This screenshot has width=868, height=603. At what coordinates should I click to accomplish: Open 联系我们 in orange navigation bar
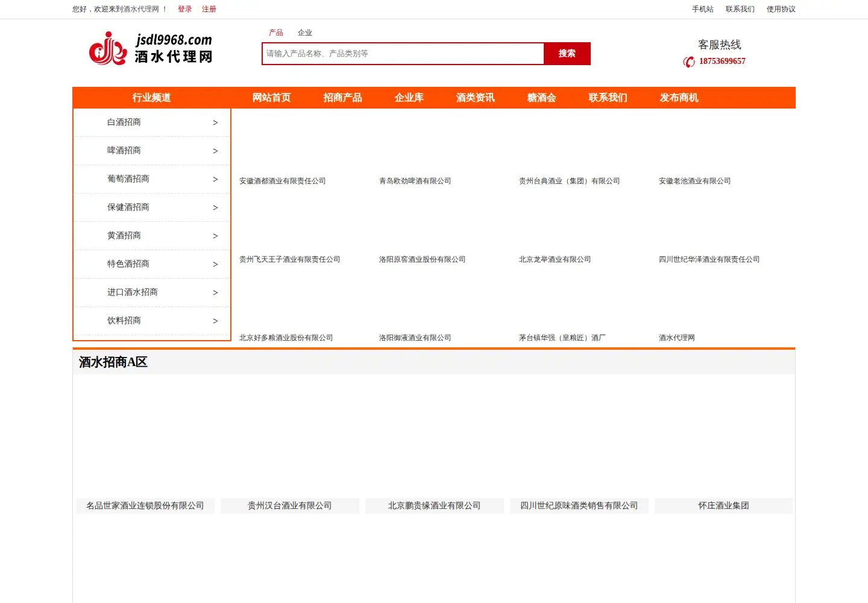[608, 98]
